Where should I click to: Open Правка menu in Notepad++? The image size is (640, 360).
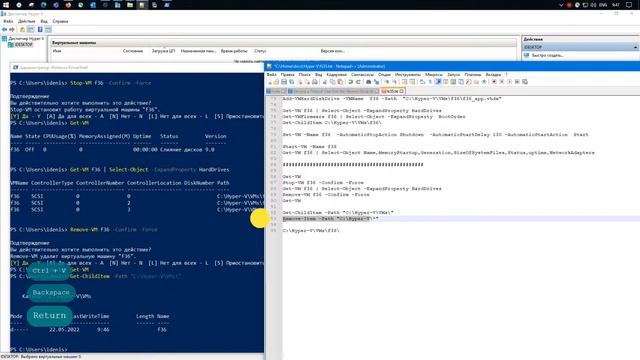tap(287, 75)
